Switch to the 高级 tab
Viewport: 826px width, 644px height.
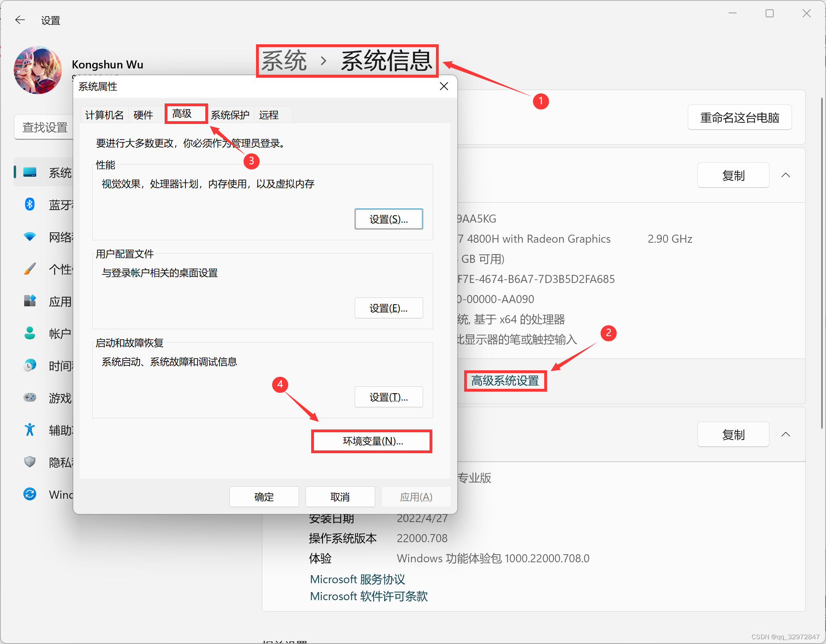pyautogui.click(x=182, y=114)
